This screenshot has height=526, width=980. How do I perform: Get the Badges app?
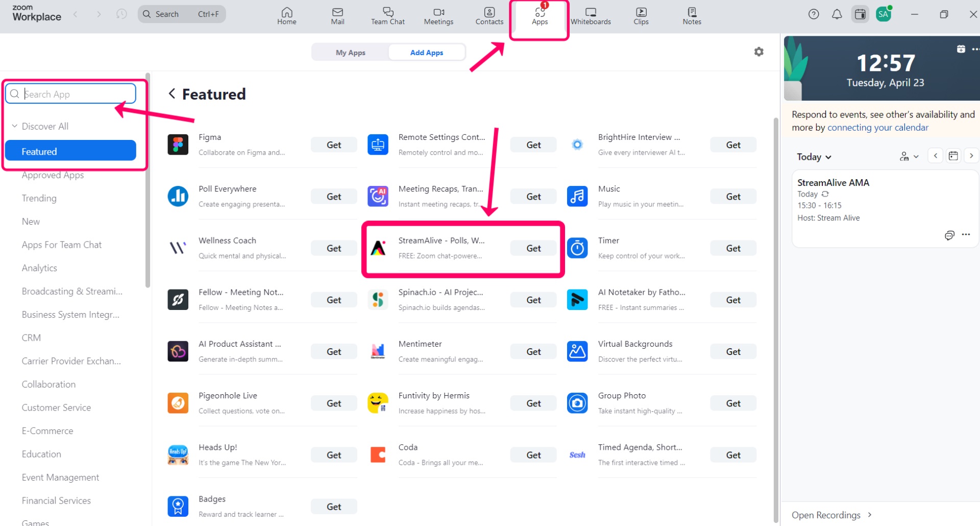pyautogui.click(x=334, y=507)
